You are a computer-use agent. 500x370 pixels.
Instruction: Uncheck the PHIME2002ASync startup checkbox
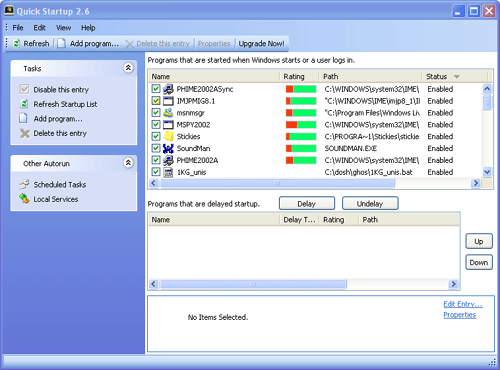(x=156, y=89)
